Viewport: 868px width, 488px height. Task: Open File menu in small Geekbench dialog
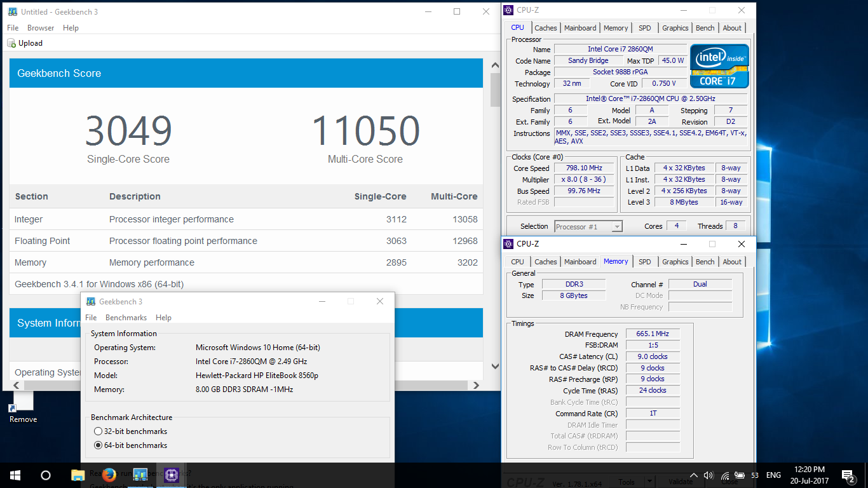click(91, 318)
